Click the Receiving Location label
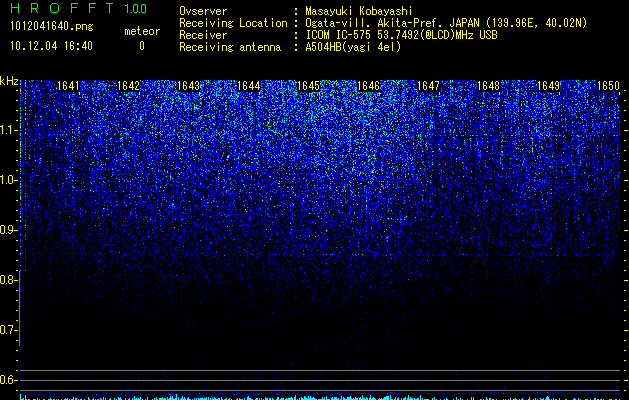629x400 pixels. click(233, 23)
